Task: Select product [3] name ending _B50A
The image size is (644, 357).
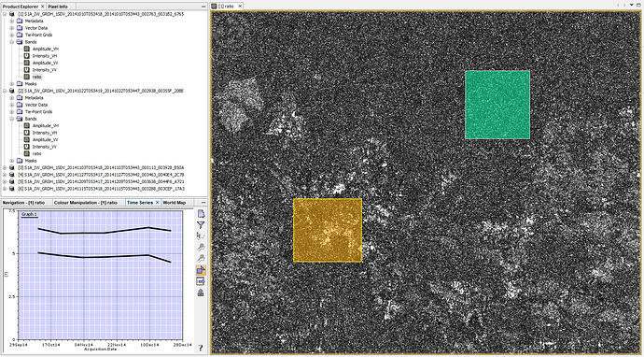Action: (101, 168)
